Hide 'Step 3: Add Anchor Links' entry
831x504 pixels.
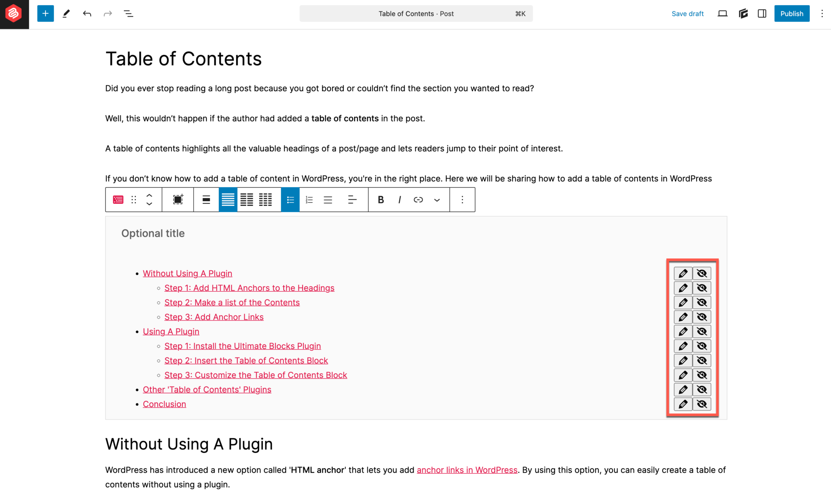(x=702, y=317)
